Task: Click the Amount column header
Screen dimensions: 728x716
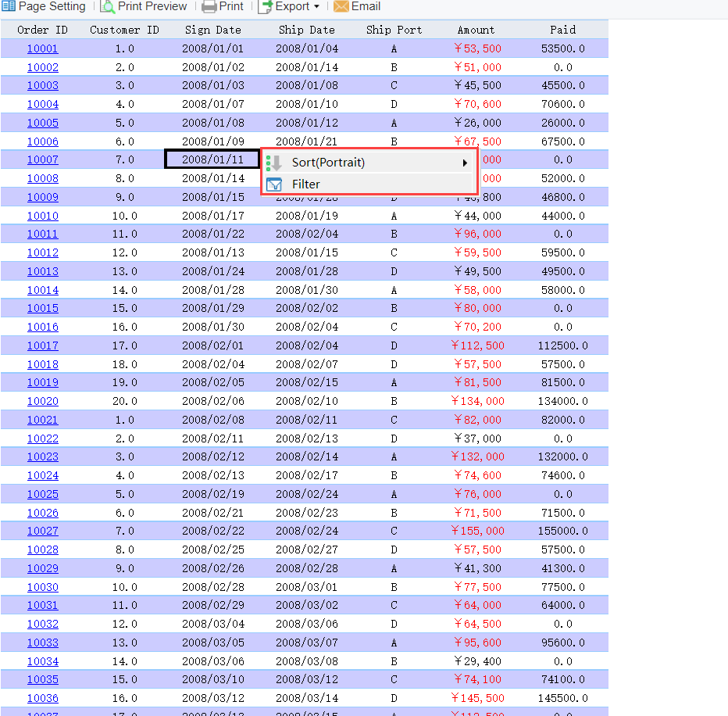Action: 476,30
